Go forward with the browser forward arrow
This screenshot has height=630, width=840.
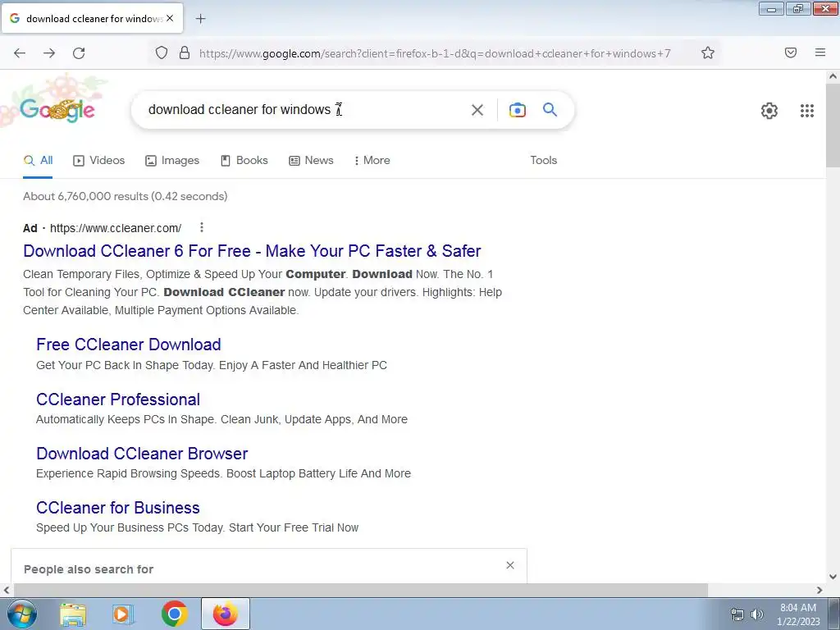pos(49,53)
